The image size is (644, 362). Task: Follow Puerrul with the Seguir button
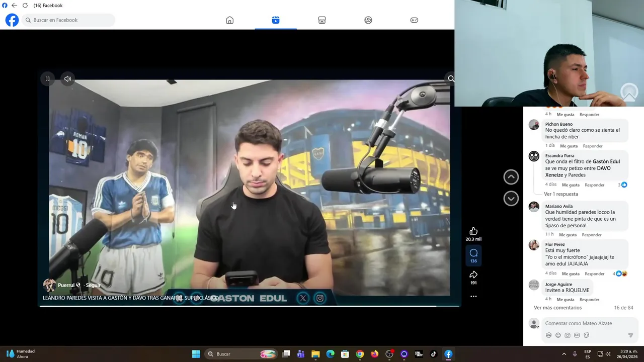point(93,285)
